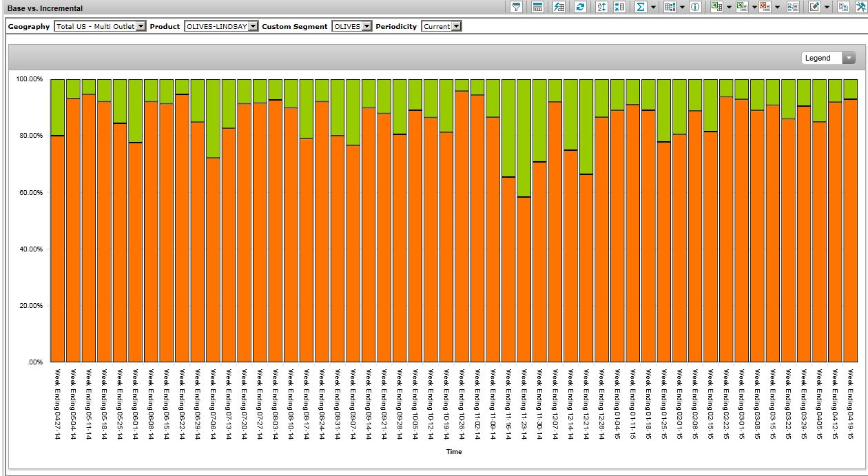Click the wrench and screwdriver tools icon

[860, 7]
